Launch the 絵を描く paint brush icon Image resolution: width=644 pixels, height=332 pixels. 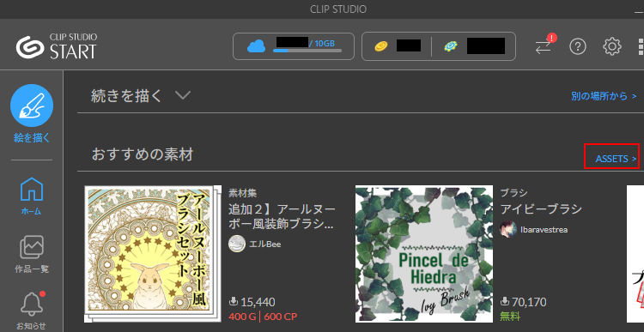32,105
